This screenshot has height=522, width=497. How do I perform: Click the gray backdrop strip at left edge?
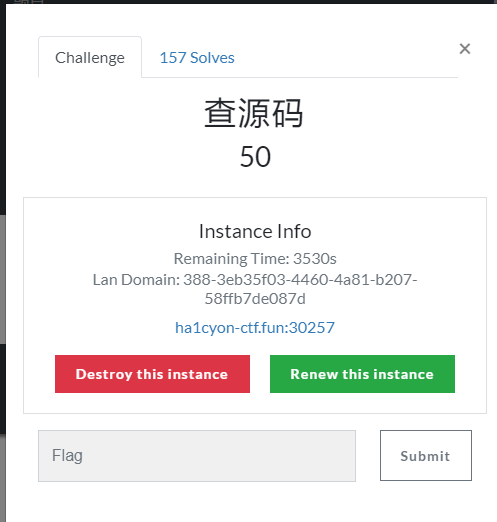click(3, 280)
